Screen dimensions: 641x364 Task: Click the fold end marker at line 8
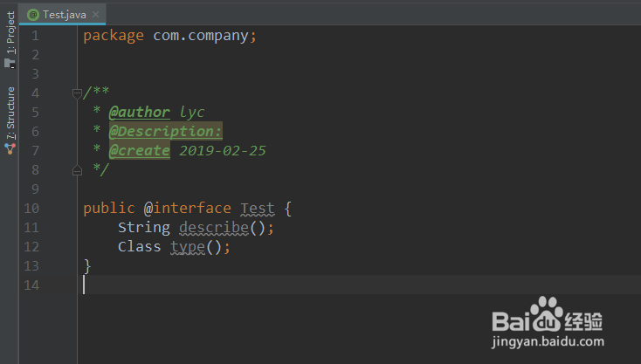(77, 170)
